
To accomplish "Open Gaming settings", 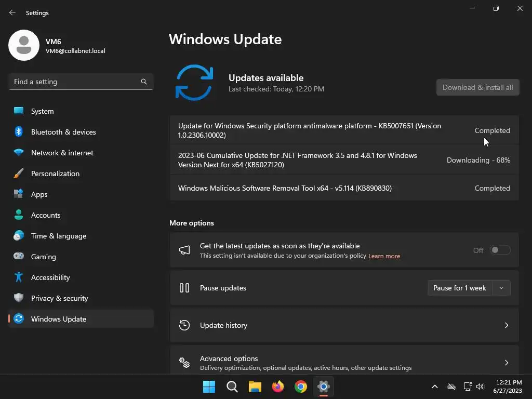I will point(81,256).
